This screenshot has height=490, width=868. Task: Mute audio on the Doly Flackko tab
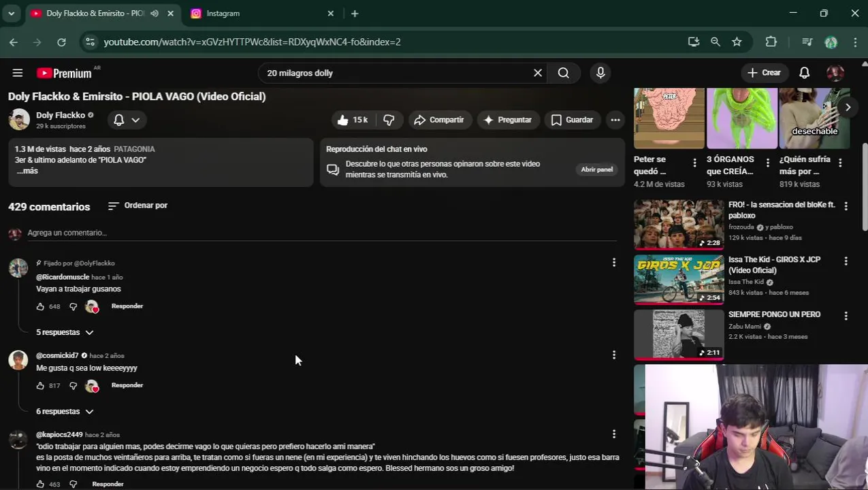[155, 14]
